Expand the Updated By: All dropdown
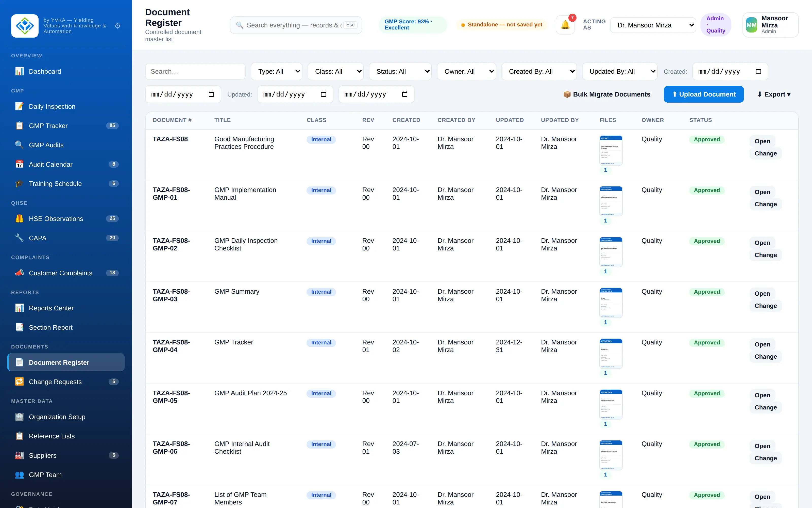Image resolution: width=812 pixels, height=508 pixels. (620, 71)
